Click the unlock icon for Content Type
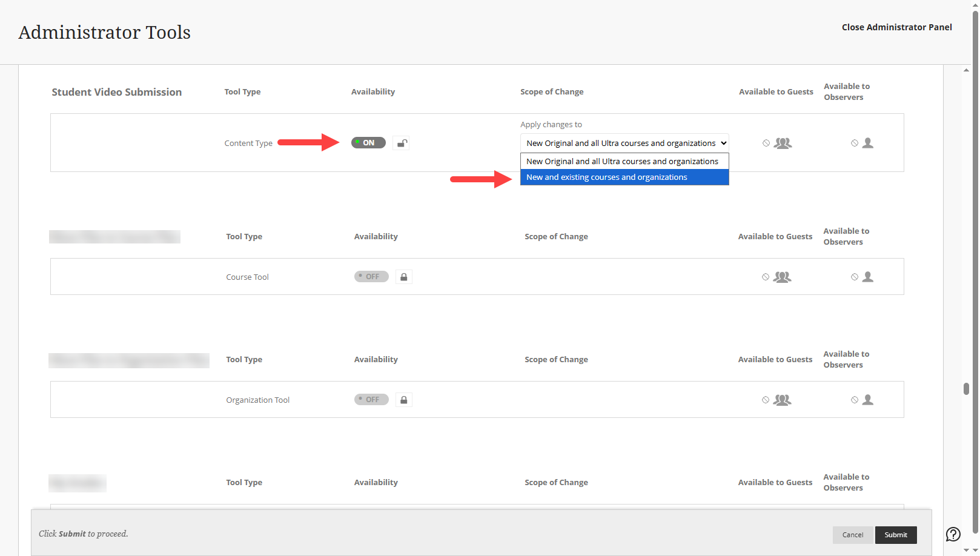The width and height of the screenshot is (980, 556). point(401,143)
